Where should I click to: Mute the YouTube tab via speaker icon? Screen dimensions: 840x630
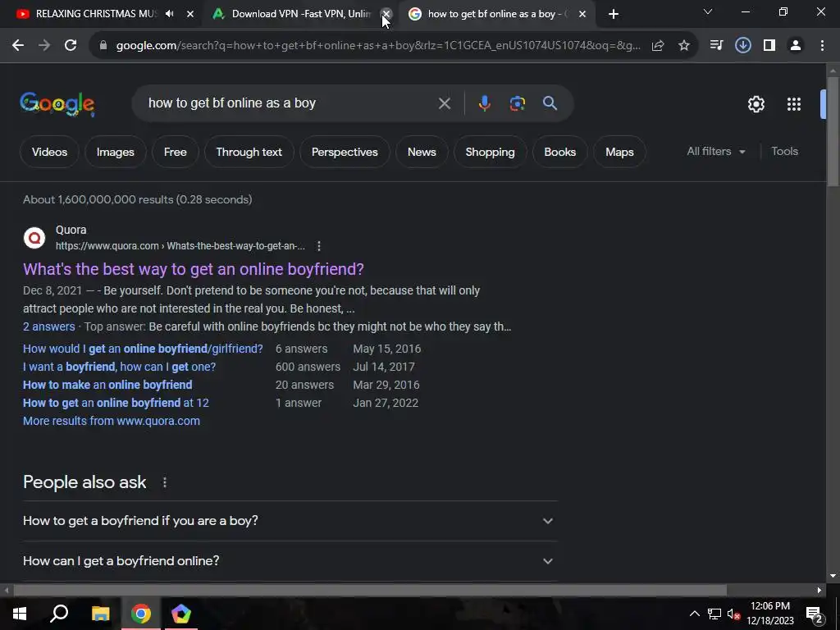[x=169, y=14]
